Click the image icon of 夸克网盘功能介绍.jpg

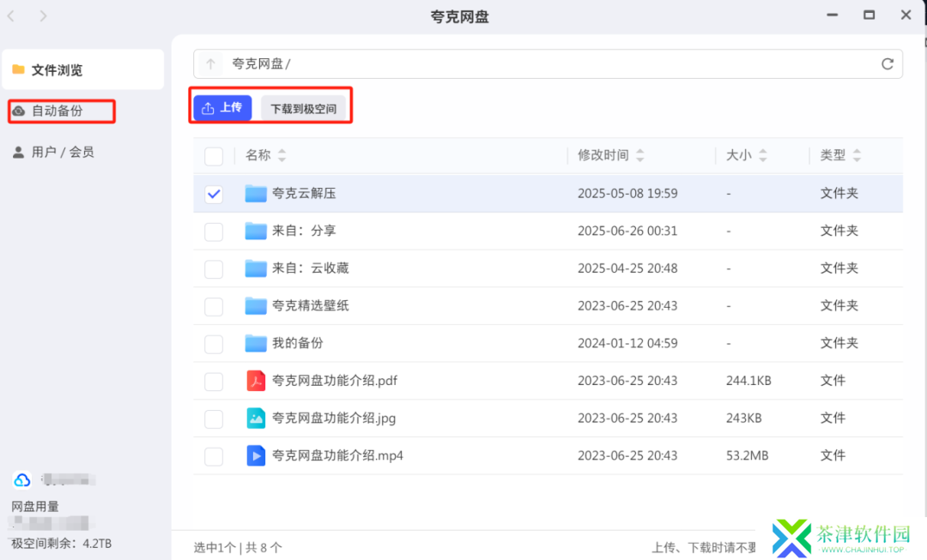[256, 418]
